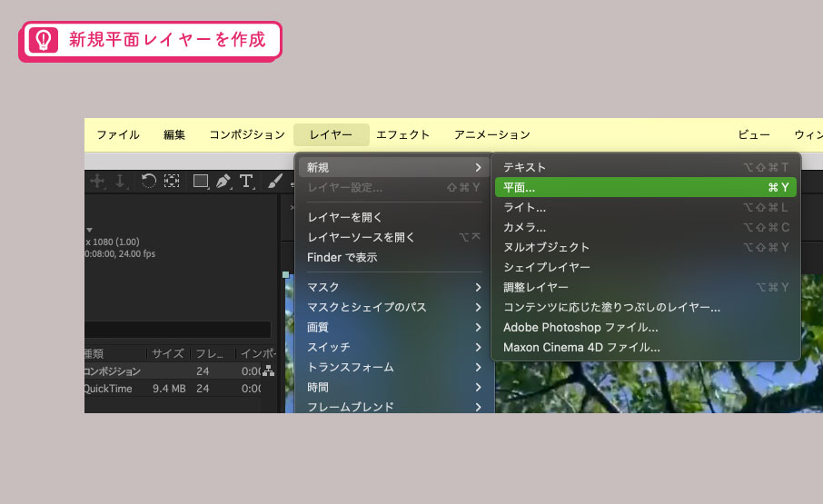This screenshot has width=823, height=504.
Task: Click the disclosure triangle above 1080 info
Action: pyautogui.click(x=90, y=230)
